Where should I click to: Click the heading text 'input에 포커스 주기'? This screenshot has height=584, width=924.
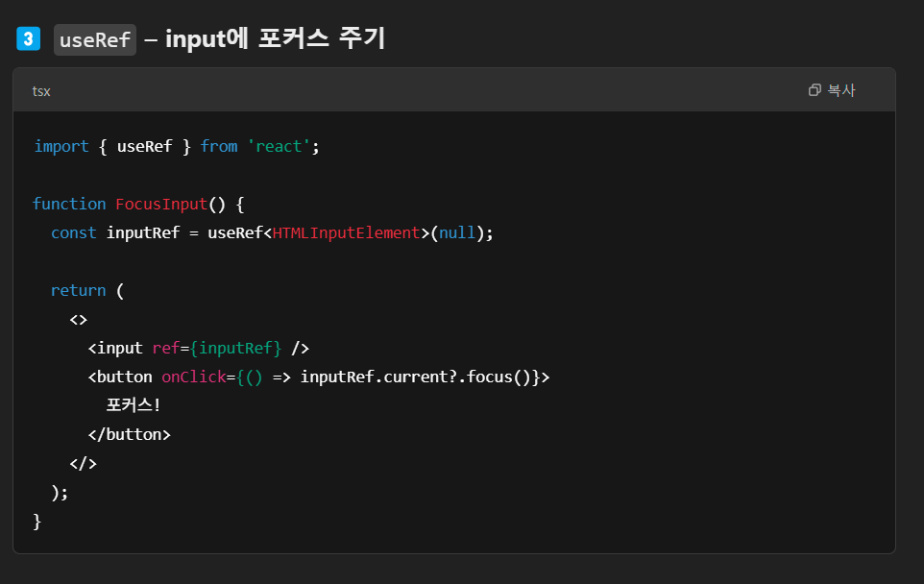276,38
